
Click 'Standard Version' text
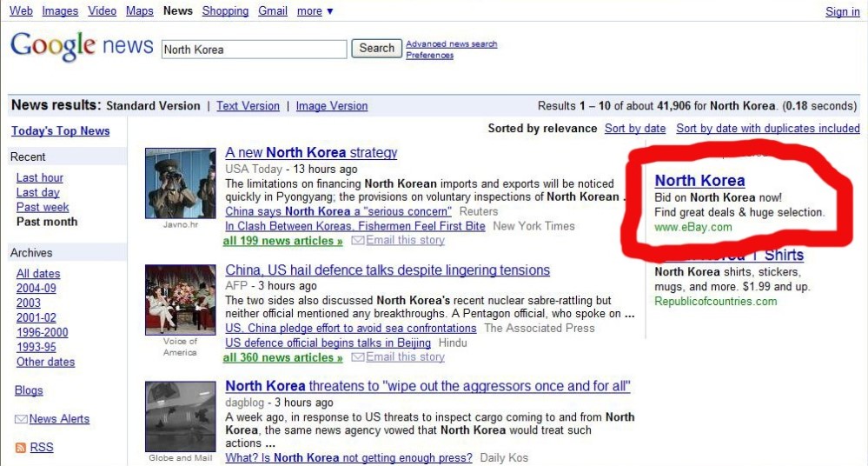[153, 106]
